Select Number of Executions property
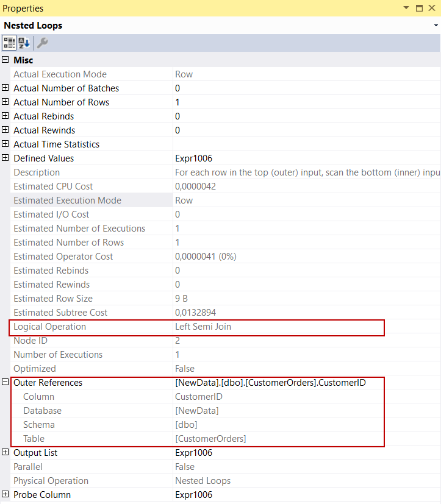This screenshot has height=504, width=441. click(x=58, y=355)
